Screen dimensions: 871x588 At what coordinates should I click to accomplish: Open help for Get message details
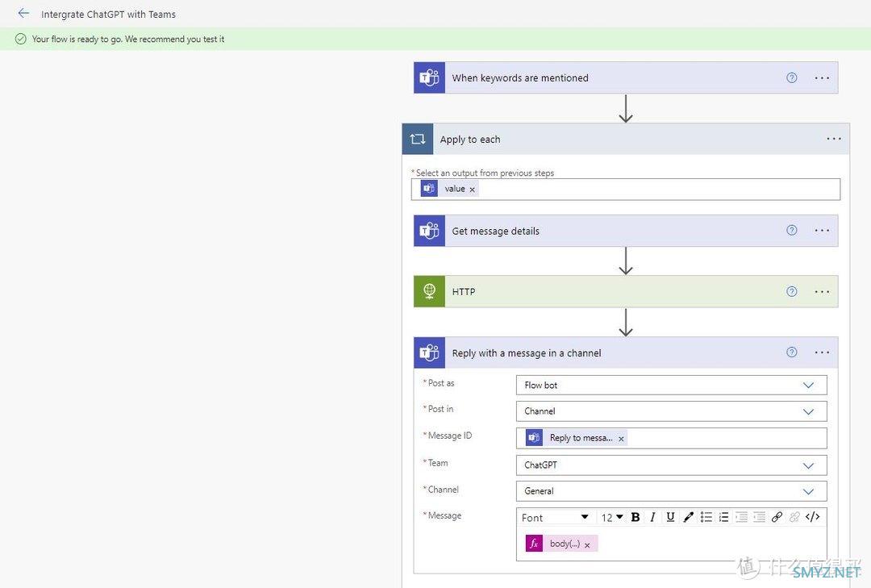tap(792, 230)
